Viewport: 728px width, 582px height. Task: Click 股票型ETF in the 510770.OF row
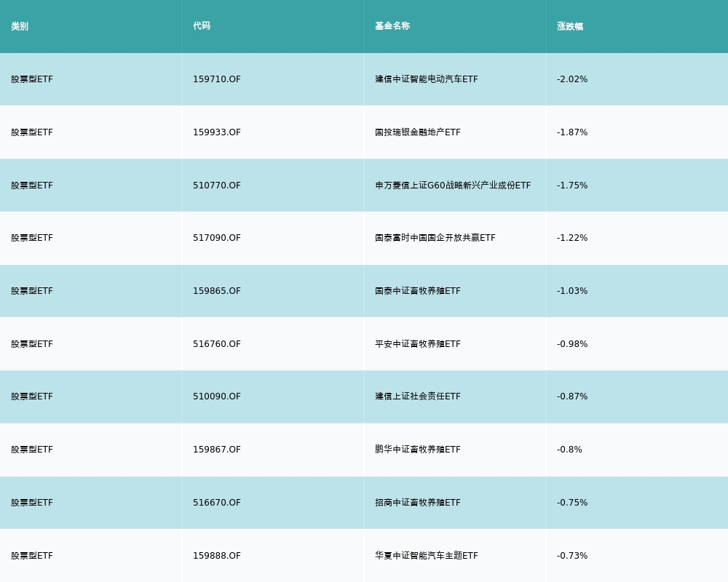(x=32, y=186)
